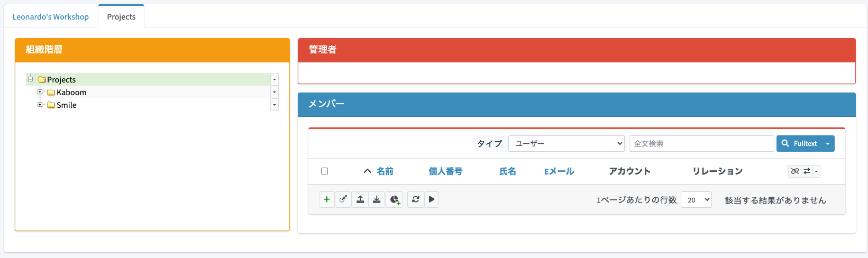Expand the Kaboom tree node
This screenshot has width=868, height=258.
point(40,92)
